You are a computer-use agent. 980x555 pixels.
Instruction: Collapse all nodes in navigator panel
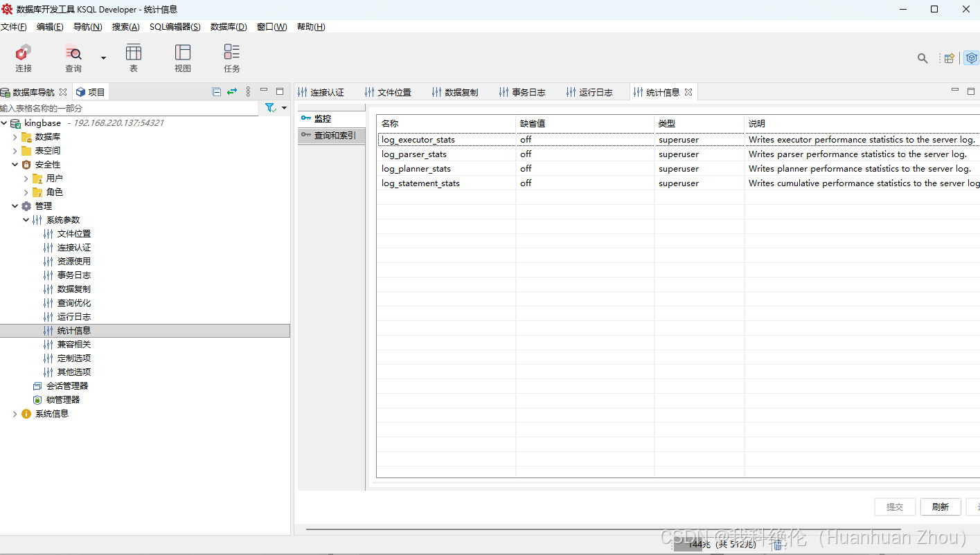point(217,91)
